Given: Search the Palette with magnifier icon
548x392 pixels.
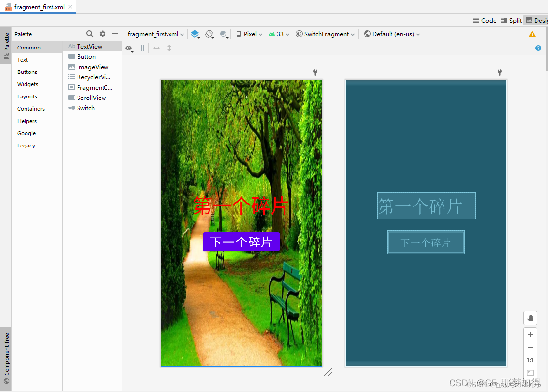Looking at the screenshot, I should [x=89, y=34].
